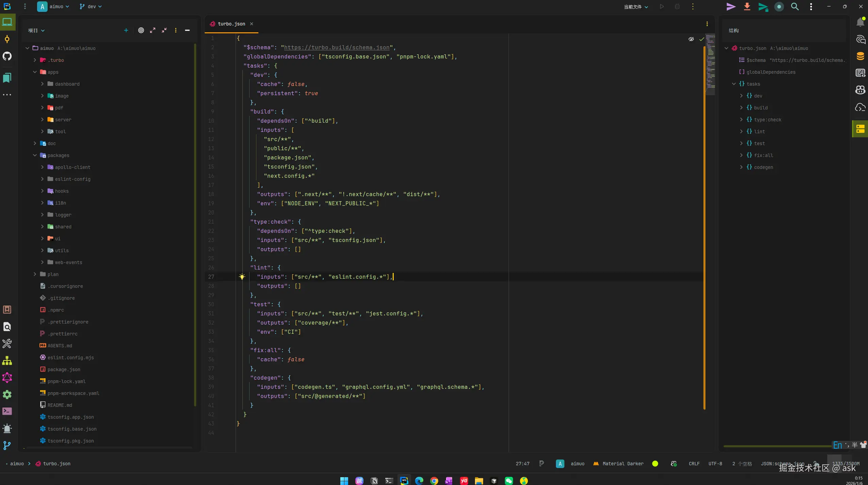Viewport: 868px width, 485px height.
Task: Toggle the reader mode eye icon in editor
Action: 691,39
